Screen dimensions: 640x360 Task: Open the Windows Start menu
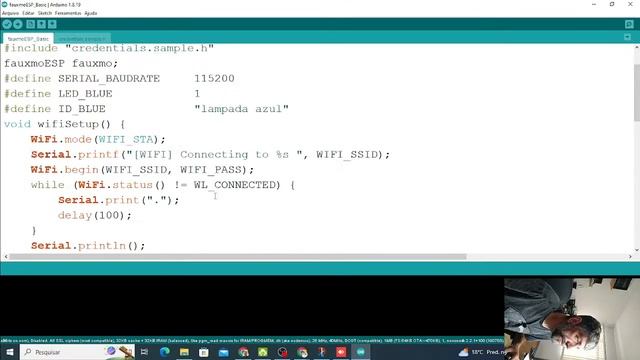point(10,352)
